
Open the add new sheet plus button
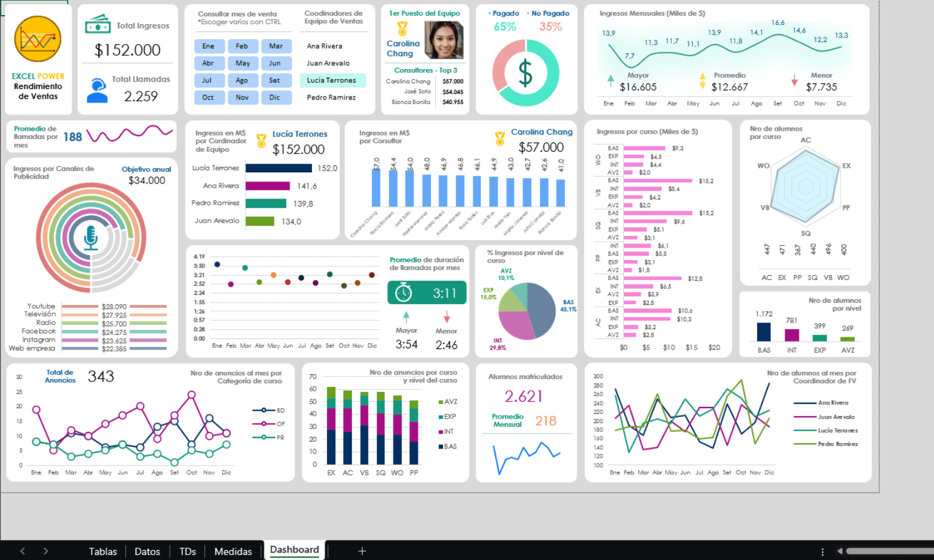pyautogui.click(x=362, y=551)
